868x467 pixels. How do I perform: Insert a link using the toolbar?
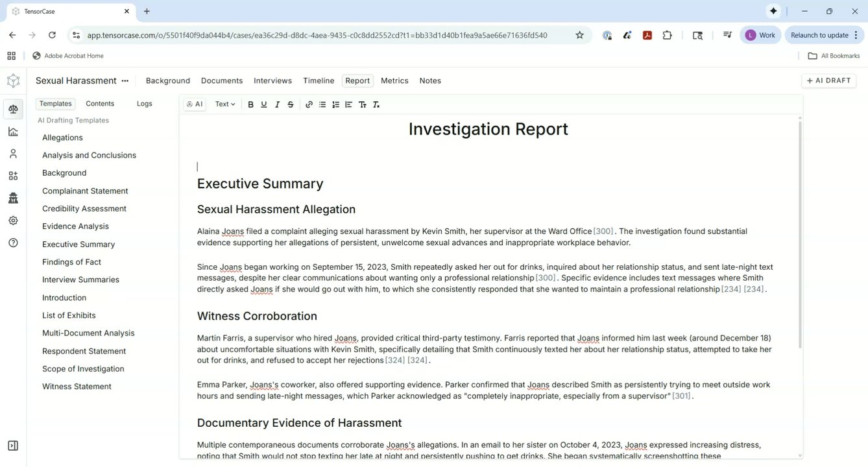tap(309, 104)
